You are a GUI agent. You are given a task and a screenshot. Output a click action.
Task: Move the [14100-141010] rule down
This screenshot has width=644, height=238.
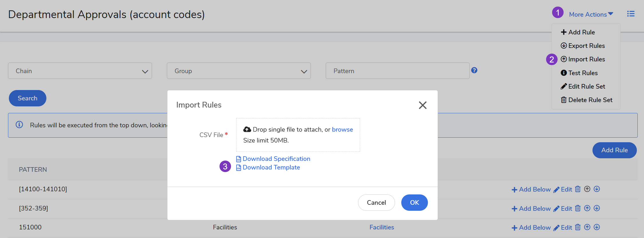click(x=596, y=189)
